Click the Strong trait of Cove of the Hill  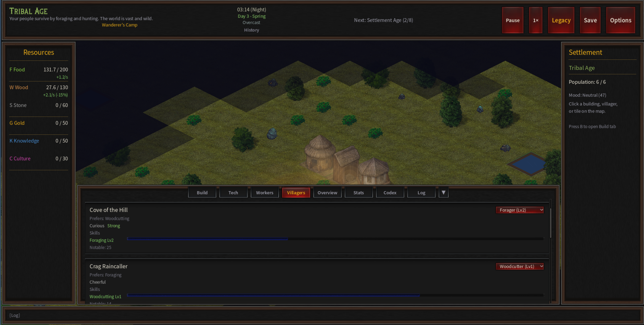coord(114,226)
